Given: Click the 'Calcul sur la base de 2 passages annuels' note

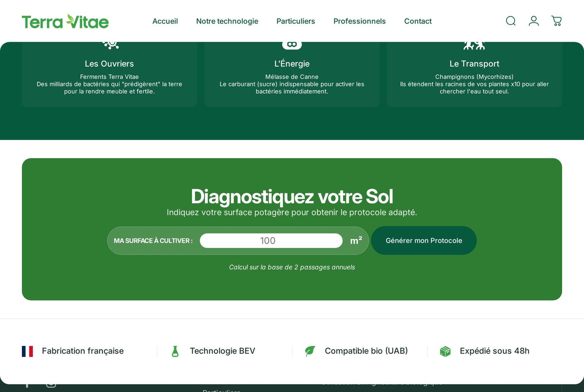Looking at the screenshot, I should 292,267.
